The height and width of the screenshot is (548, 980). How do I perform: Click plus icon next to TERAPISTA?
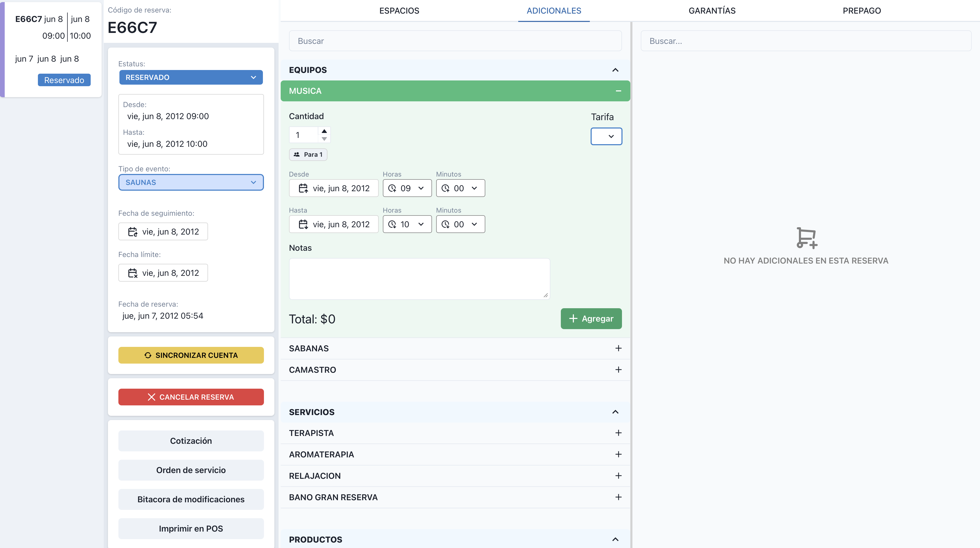click(x=618, y=433)
